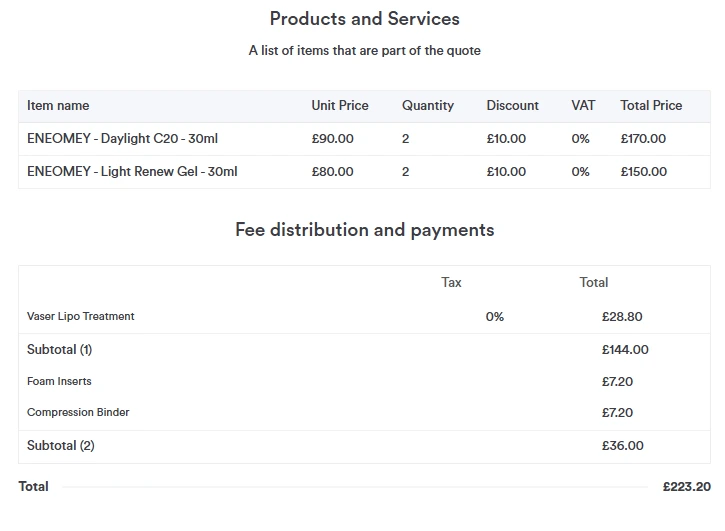Select the ENEOMEY Light Renew Gel item name
725x531 pixels.
click(132, 172)
